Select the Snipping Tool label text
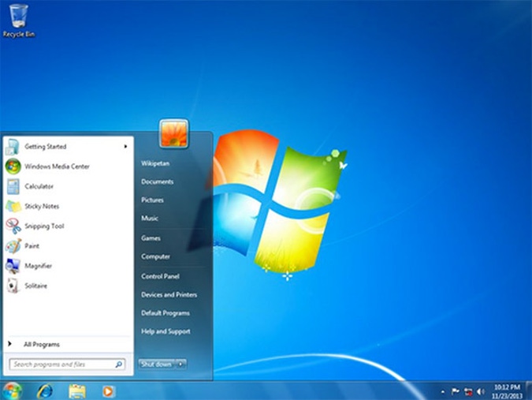Viewport: 532px width, 400px height. coord(44,226)
